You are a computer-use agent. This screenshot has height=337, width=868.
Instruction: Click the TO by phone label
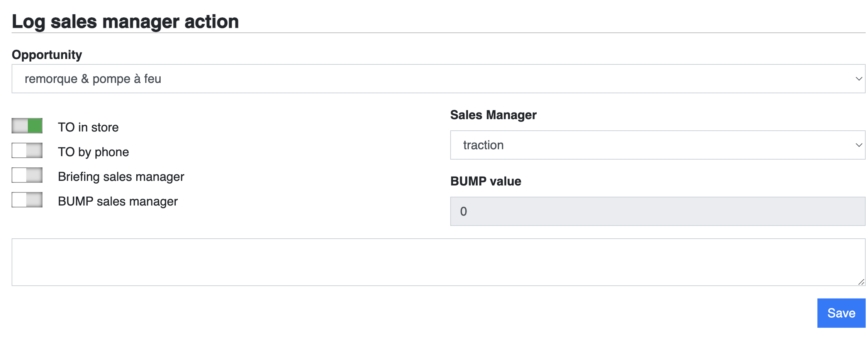tap(93, 152)
